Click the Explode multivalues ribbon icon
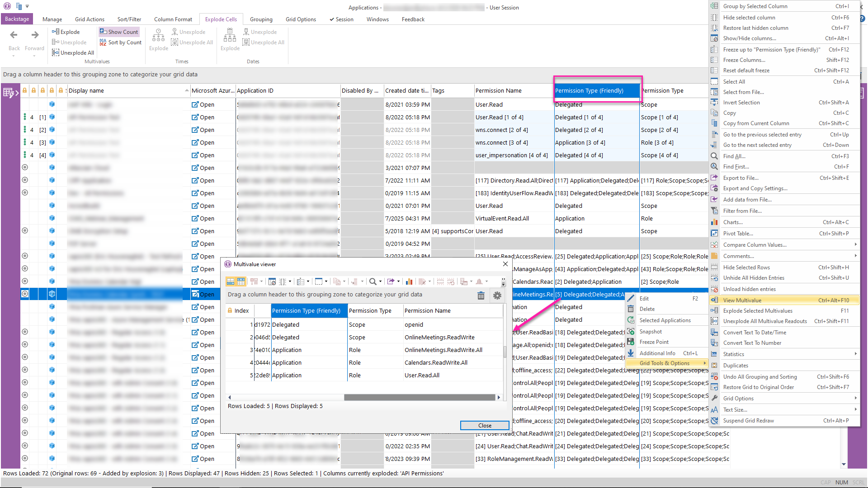This screenshot has width=868, height=488. pyautogui.click(x=56, y=32)
